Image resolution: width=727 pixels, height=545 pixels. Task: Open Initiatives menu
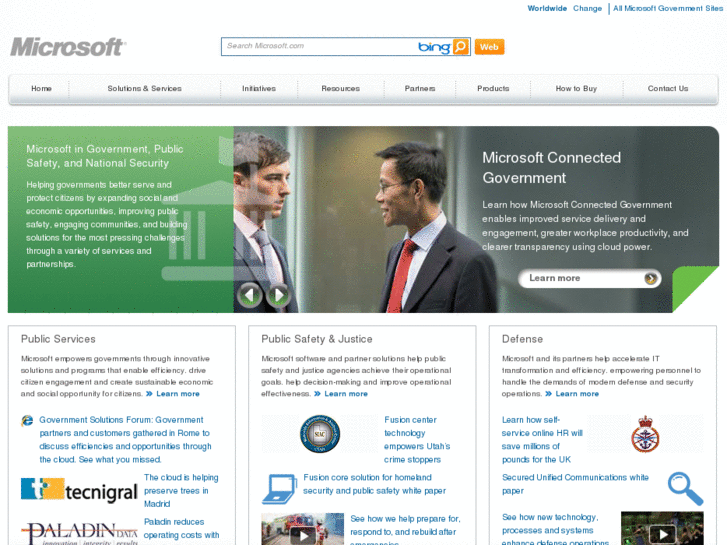click(259, 89)
